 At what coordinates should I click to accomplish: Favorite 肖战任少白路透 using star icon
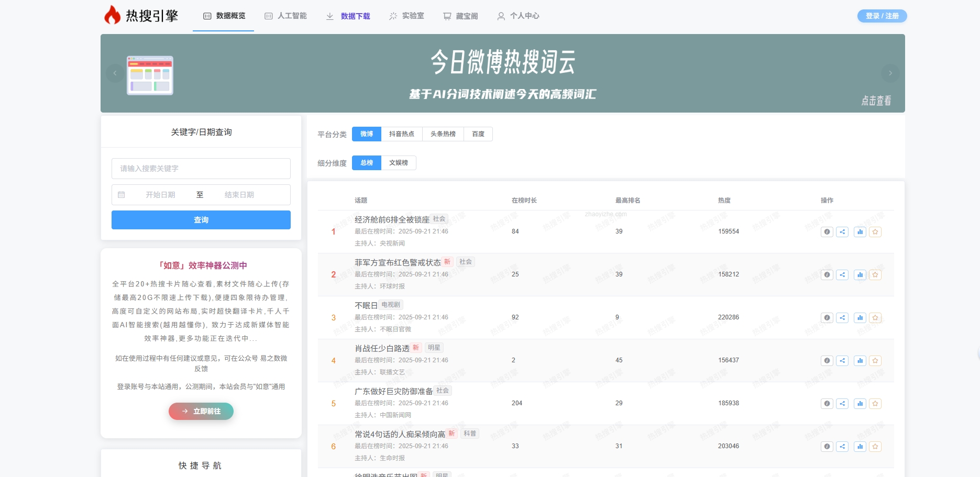(875, 360)
